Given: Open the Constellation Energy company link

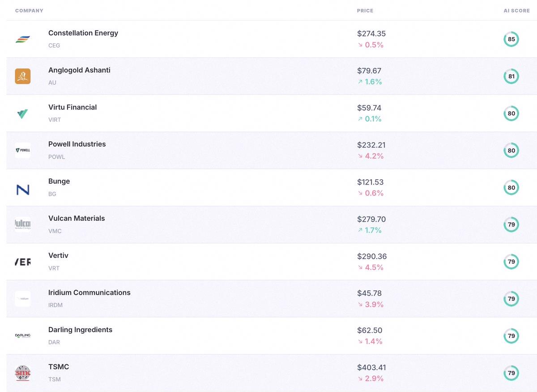Looking at the screenshot, I should (83, 33).
